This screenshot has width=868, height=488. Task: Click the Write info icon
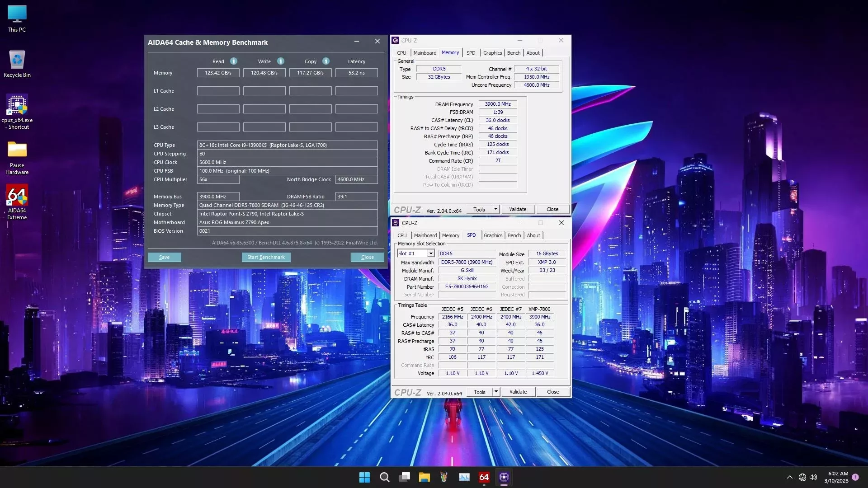point(281,61)
